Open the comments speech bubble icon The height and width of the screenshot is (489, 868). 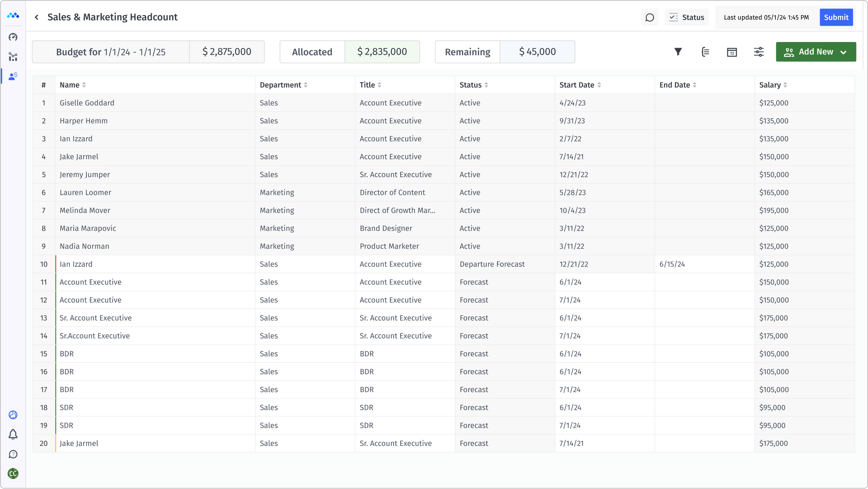click(649, 18)
